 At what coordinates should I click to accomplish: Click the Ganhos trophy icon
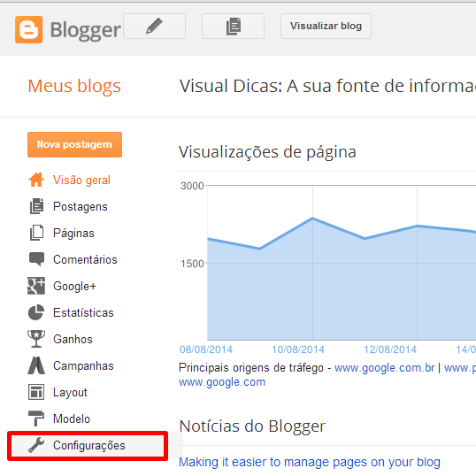[x=36, y=339]
